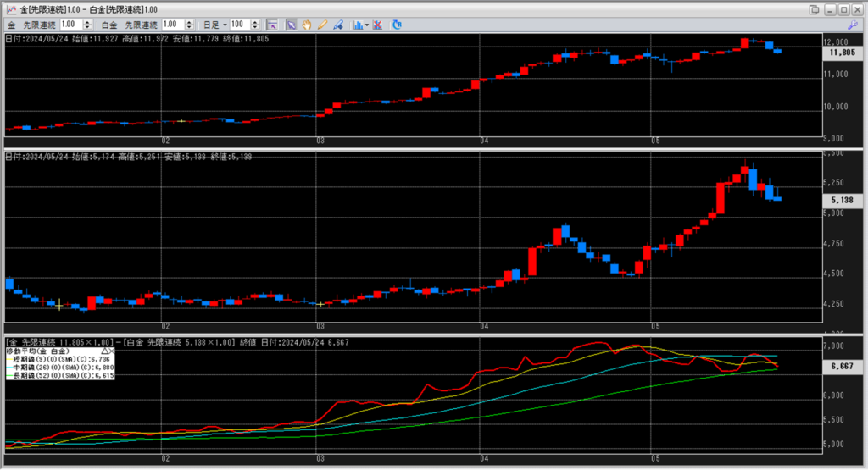Expand the add indicator chart dropdown arrow
This screenshot has width=868, height=470.
coord(364,25)
